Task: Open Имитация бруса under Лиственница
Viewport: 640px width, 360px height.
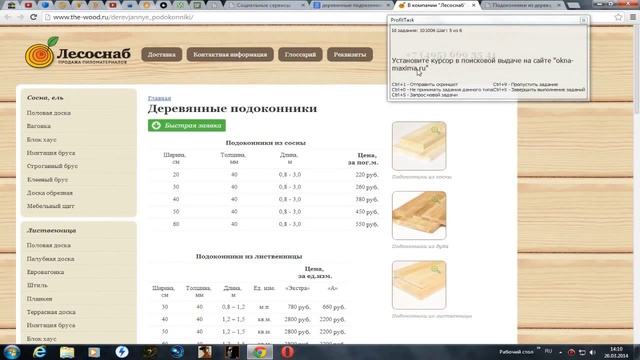Action: click(x=51, y=325)
